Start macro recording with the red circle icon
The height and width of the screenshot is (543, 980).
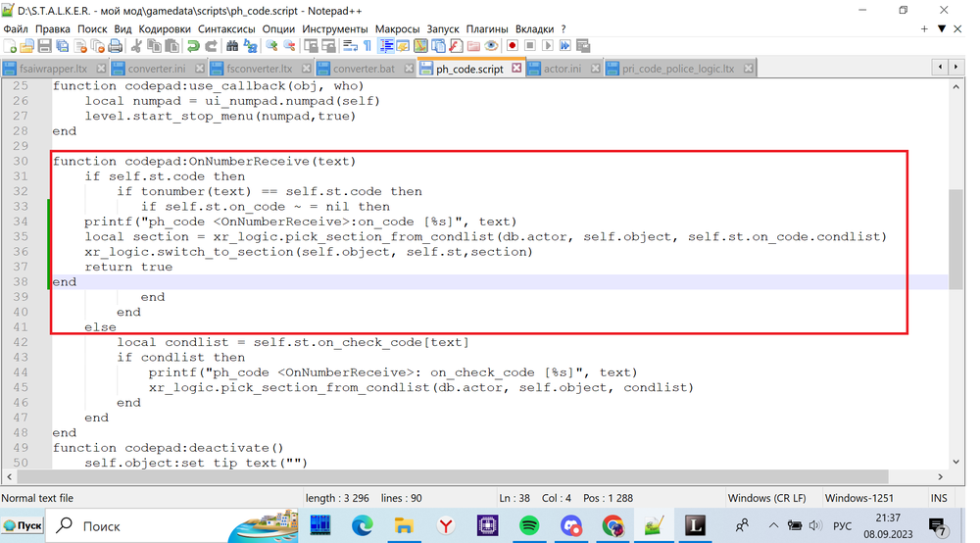pos(512,46)
